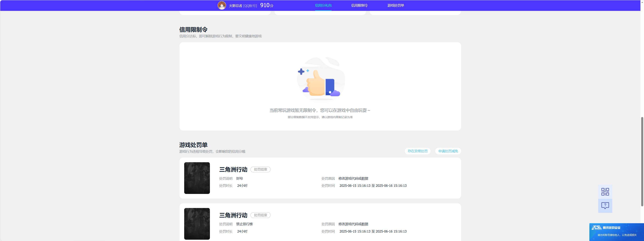Click the 游戏行为违规导致处罚 subtitle
Viewport: 644px width, 241px height.
coord(212,152)
